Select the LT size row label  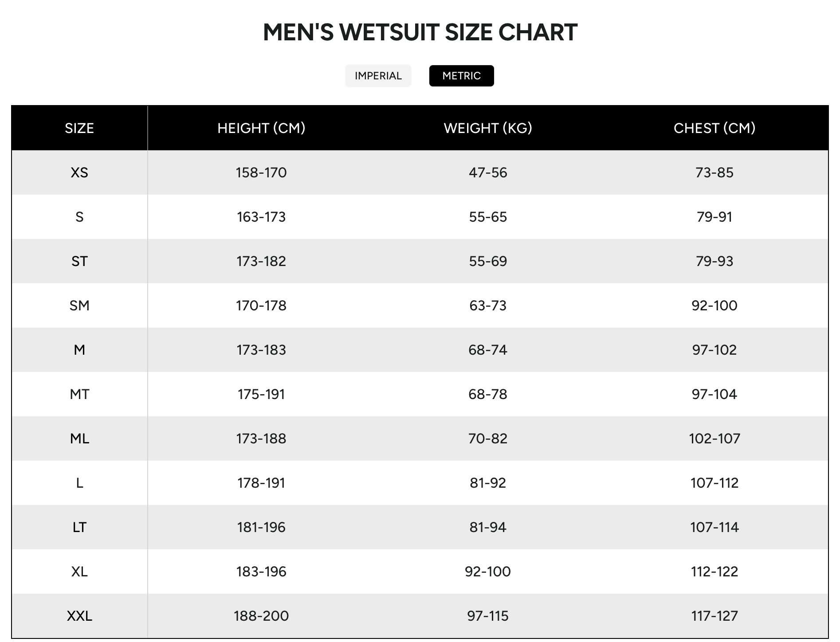(79, 527)
